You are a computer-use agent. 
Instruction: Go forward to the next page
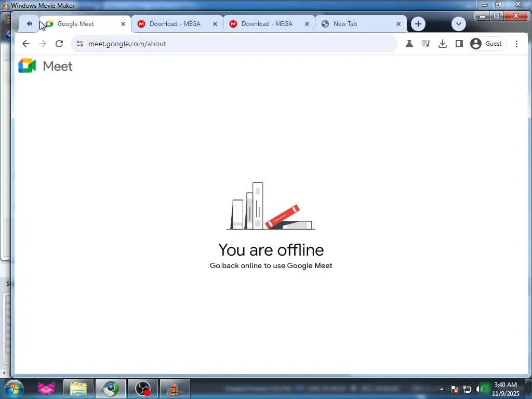(43, 44)
